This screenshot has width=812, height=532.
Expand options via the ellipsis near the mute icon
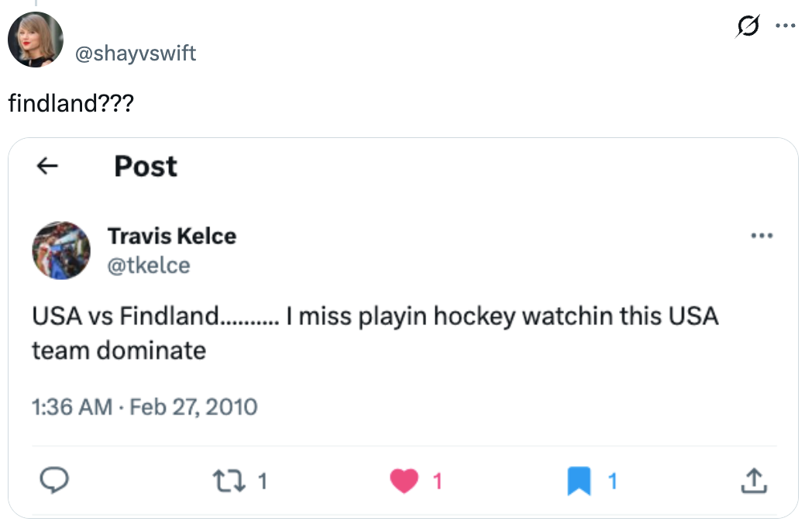tap(786, 26)
